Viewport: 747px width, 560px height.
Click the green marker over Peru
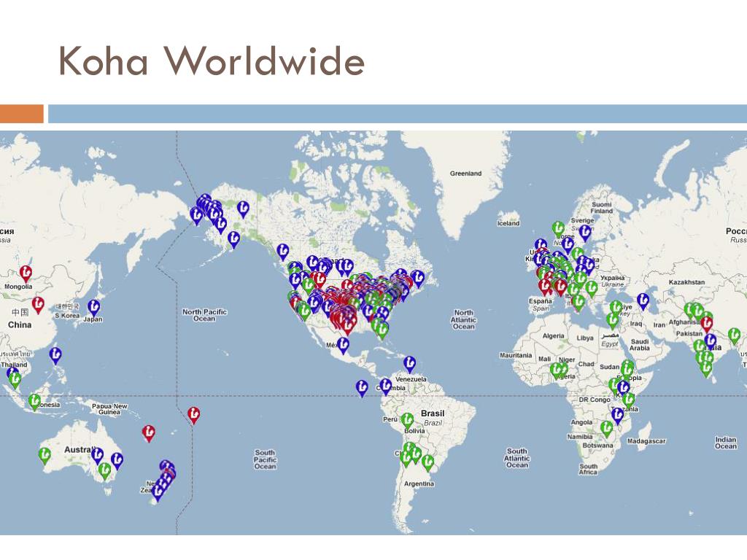(407, 421)
